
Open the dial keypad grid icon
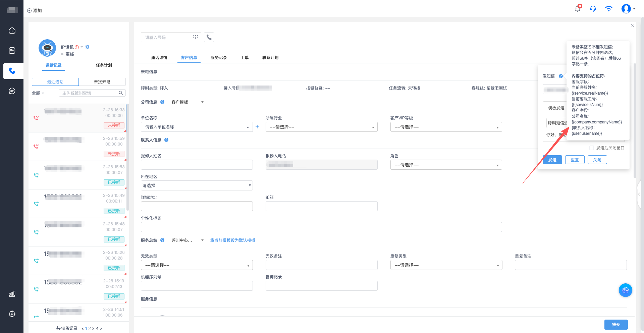pos(196,37)
